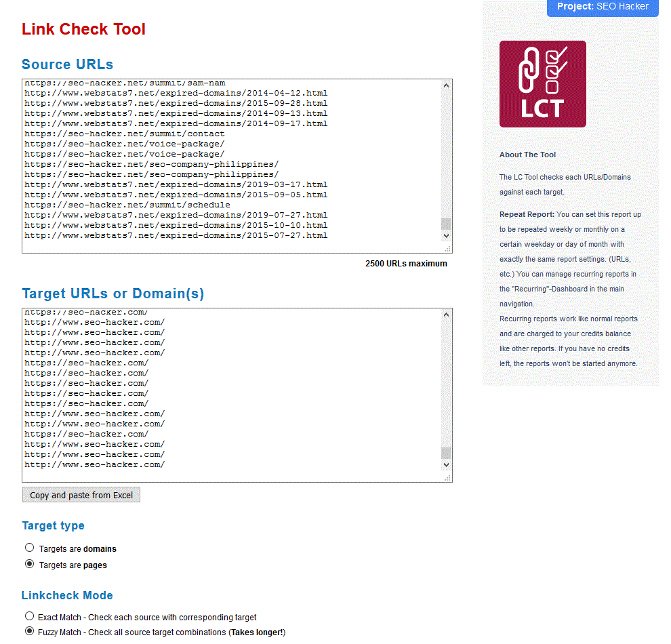
Task: Click Source URLs scrollbar up arrow
Action: point(446,85)
